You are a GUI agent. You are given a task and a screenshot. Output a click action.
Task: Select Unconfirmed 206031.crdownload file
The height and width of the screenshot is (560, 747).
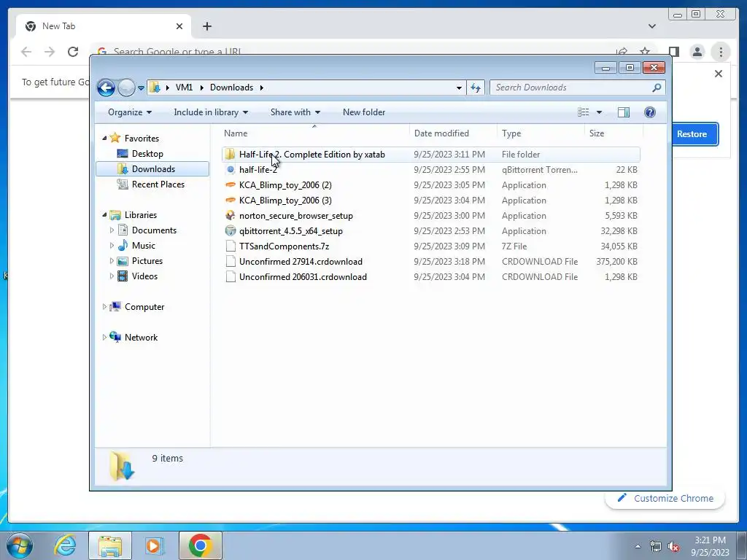430,276
